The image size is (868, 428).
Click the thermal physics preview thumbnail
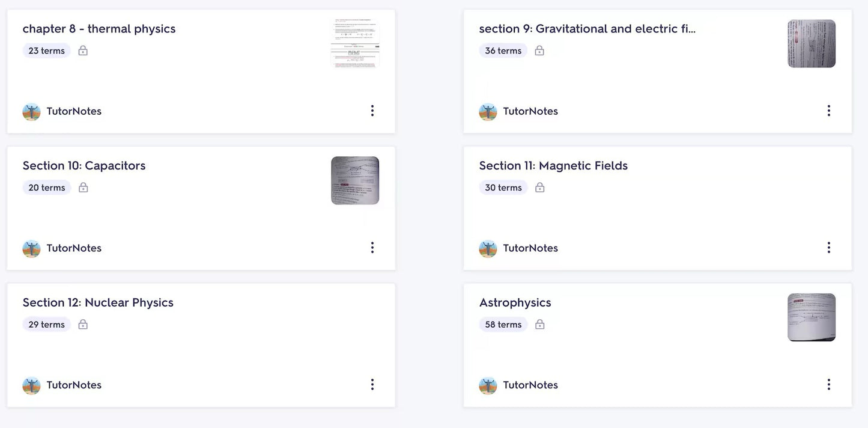click(x=355, y=44)
